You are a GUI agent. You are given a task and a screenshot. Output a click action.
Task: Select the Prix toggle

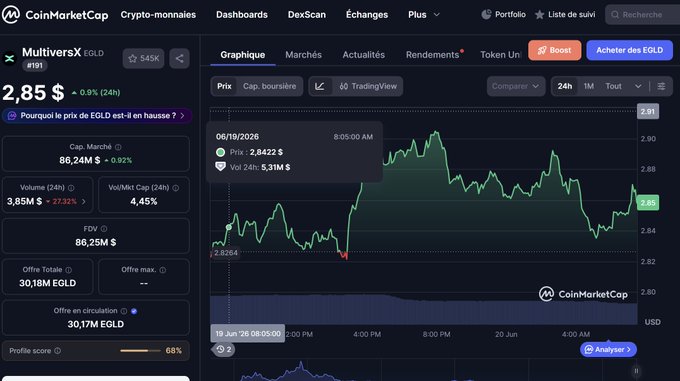(224, 86)
